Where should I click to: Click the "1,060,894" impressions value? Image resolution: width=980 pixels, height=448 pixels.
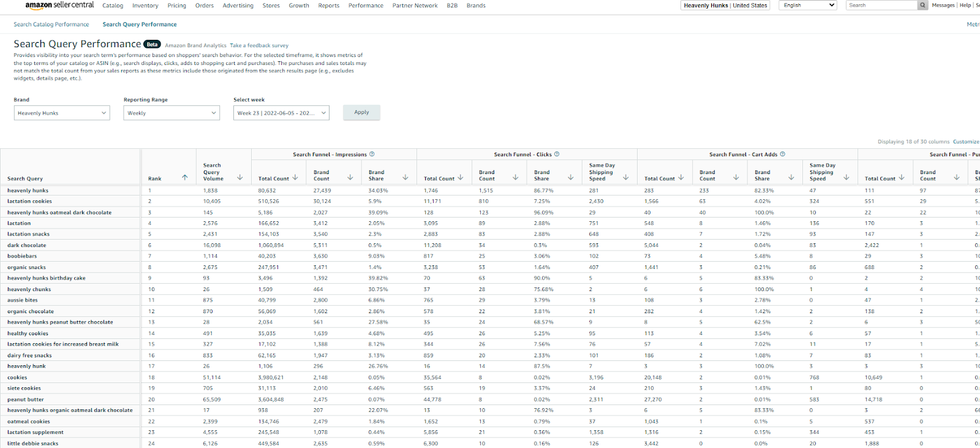271,245
